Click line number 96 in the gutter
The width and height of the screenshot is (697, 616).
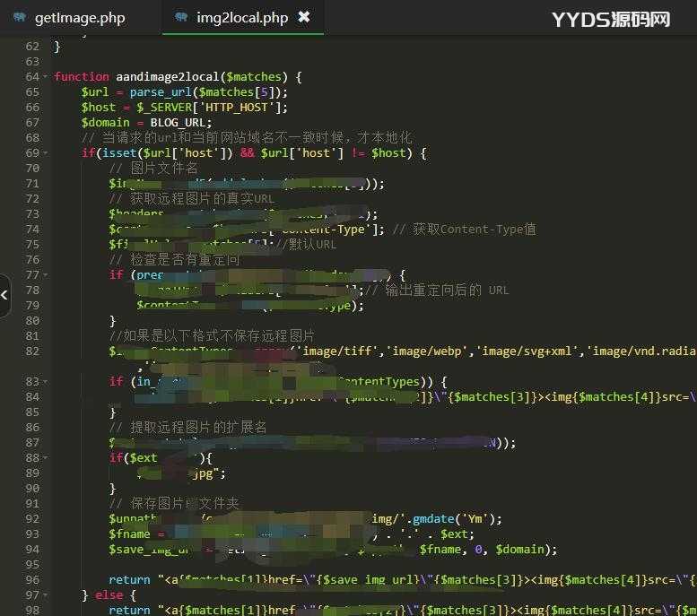click(31, 579)
